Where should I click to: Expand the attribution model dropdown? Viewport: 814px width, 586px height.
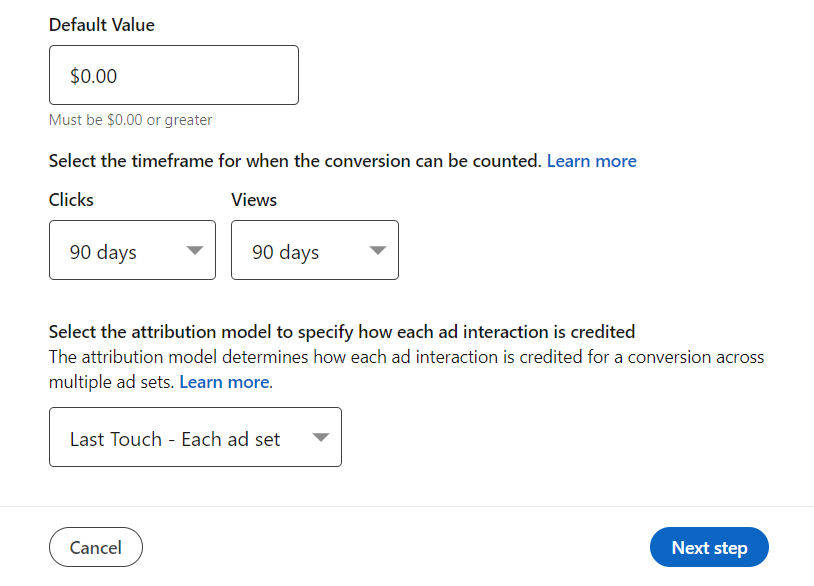coord(195,437)
